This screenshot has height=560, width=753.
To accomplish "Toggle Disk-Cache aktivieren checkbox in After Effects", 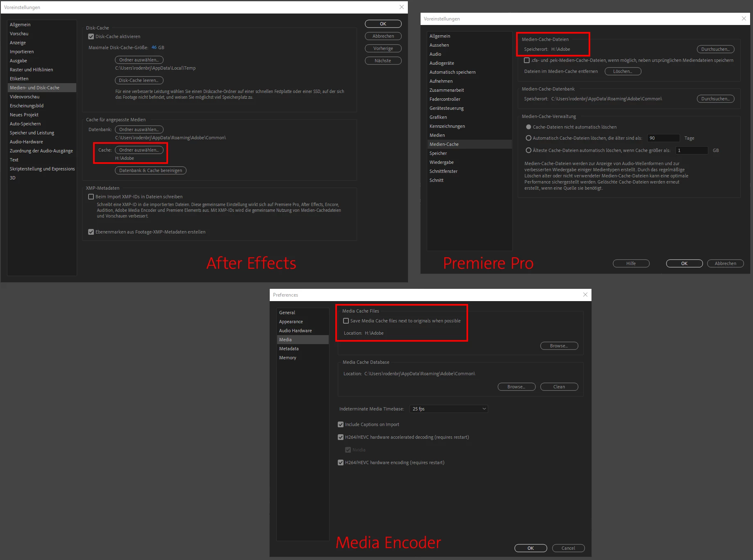I will pyautogui.click(x=91, y=36).
